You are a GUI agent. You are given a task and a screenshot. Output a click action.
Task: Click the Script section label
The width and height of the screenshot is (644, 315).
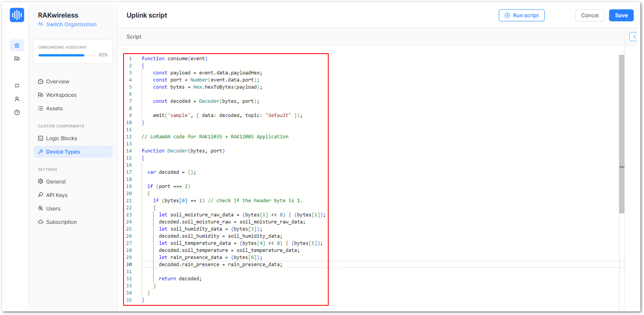[x=134, y=37]
